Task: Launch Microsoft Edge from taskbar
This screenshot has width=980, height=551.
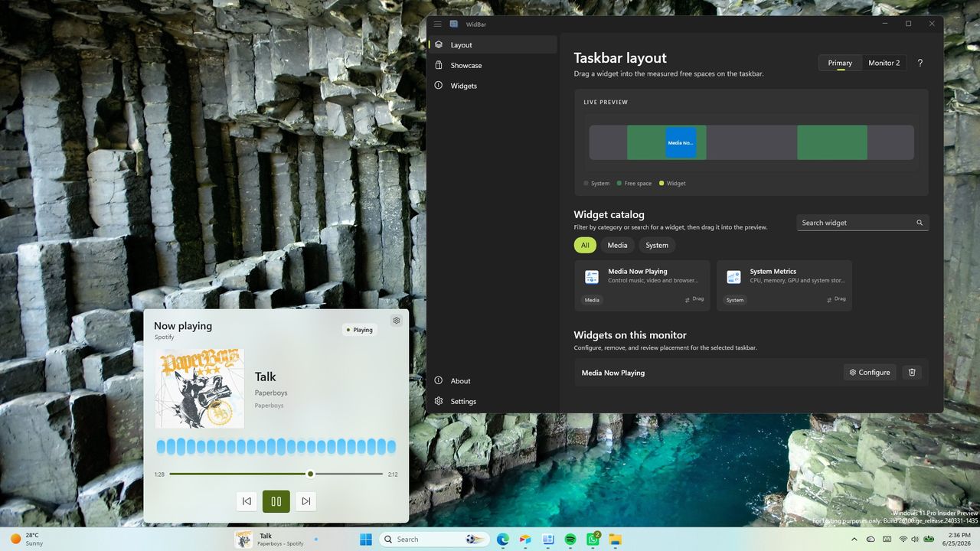Action: pyautogui.click(x=503, y=540)
